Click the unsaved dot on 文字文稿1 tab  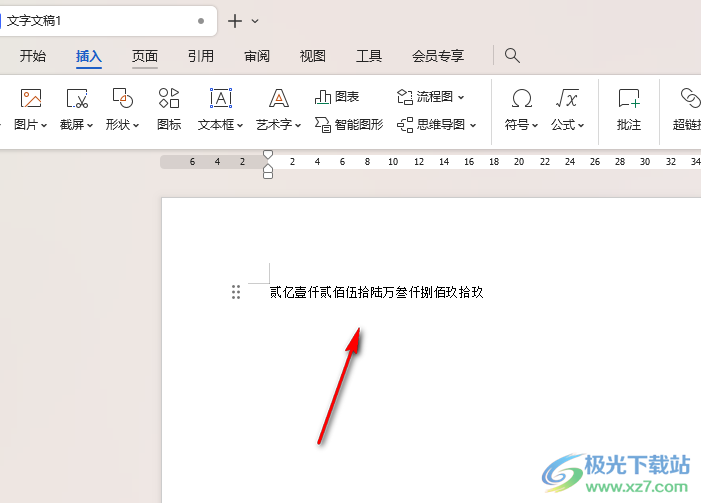coord(201,21)
